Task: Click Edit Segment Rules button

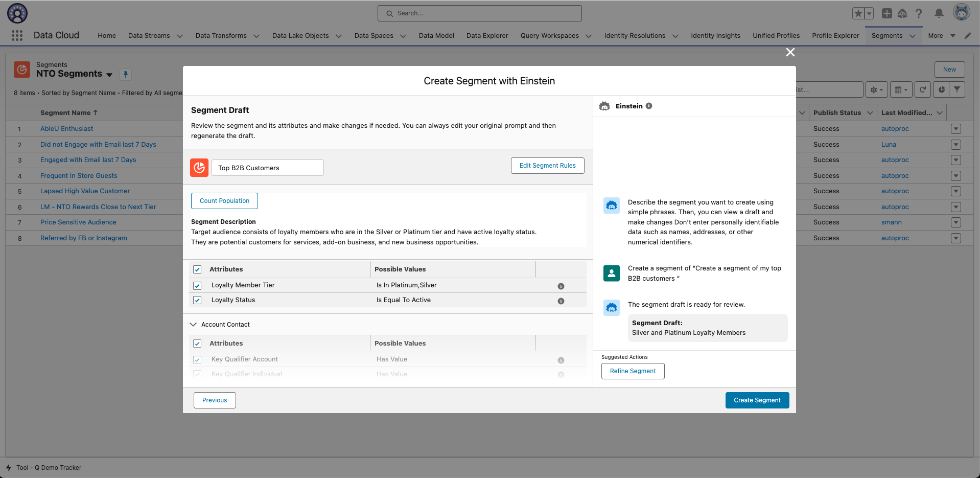Action: click(x=548, y=166)
